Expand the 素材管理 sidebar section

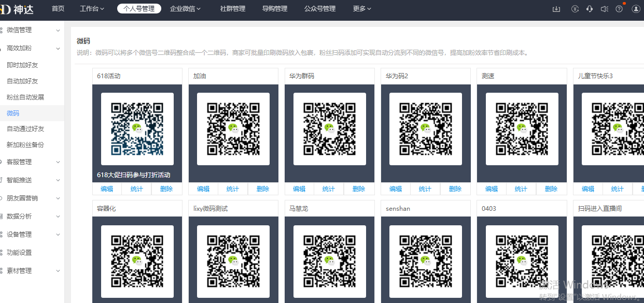32,271
